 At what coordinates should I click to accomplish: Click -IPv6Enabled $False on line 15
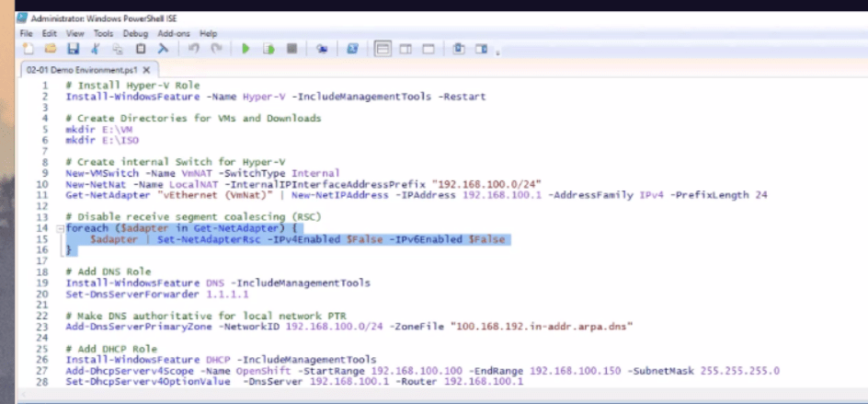pos(447,239)
